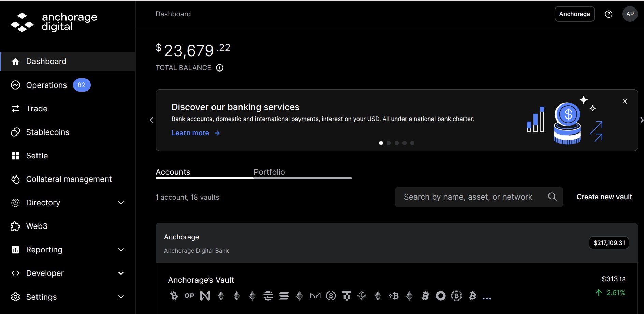Click the circled B wrapped bitcoin icon
This screenshot has width=644, height=314.
[x=456, y=296]
